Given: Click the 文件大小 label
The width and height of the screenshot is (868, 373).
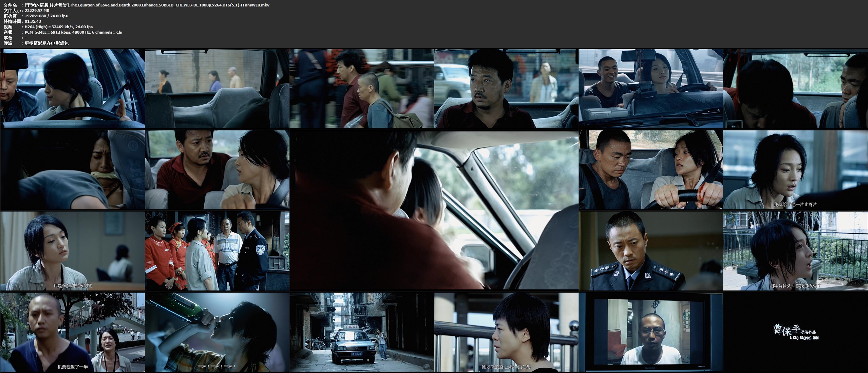Looking at the screenshot, I should click(12, 11).
